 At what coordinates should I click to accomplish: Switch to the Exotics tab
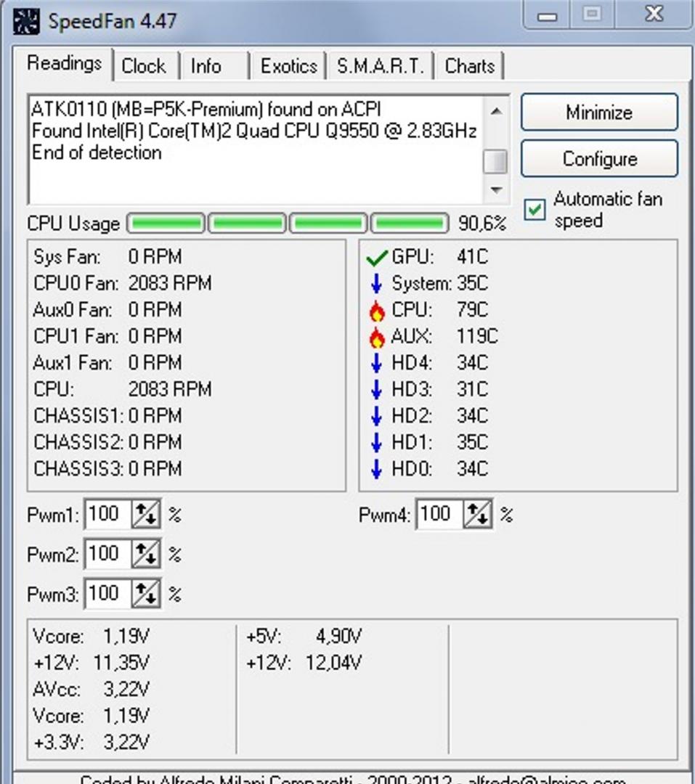289,66
